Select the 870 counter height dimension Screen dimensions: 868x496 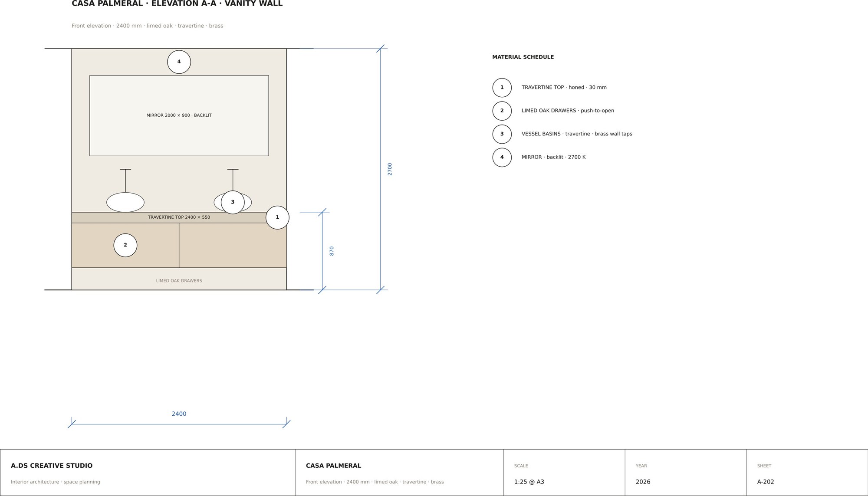332,251
